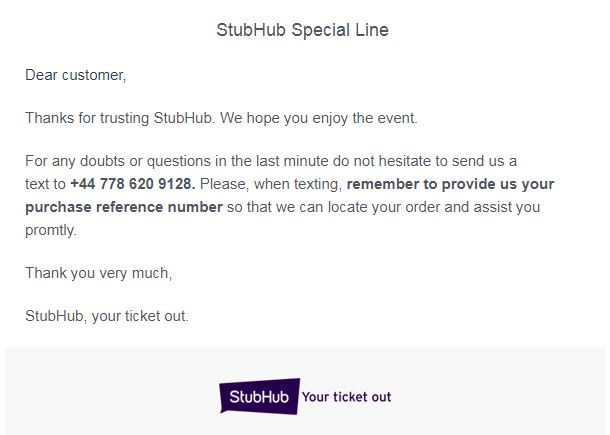
Task: Click bold "remember to provide us your" text
Action: pos(450,184)
